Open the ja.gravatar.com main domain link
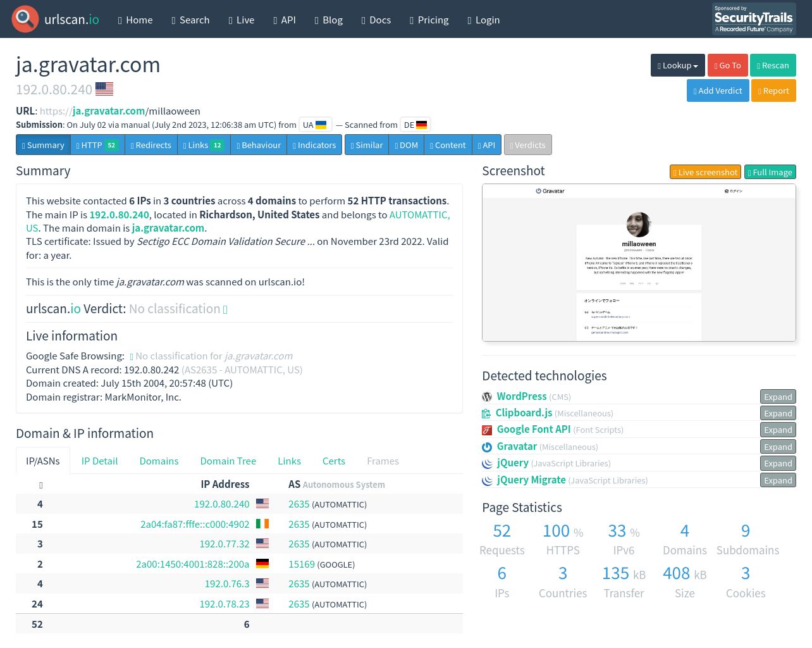Image resolution: width=812 pixels, height=648 pixels. pos(168,228)
